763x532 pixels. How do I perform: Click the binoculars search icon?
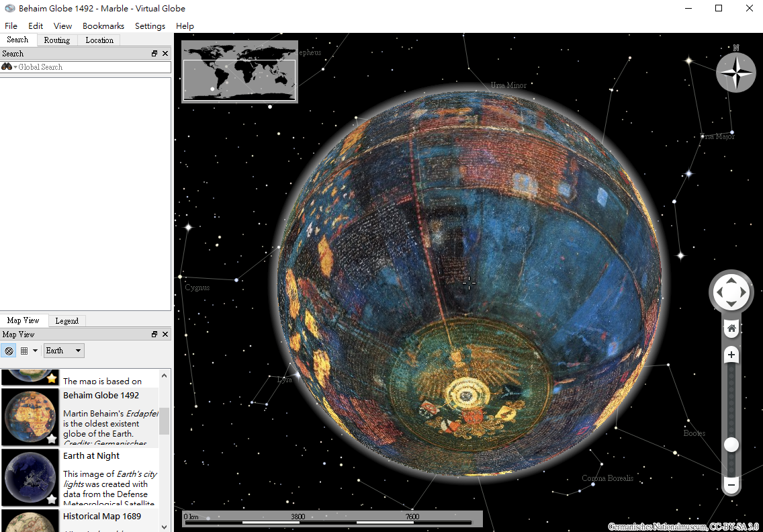(x=6, y=66)
